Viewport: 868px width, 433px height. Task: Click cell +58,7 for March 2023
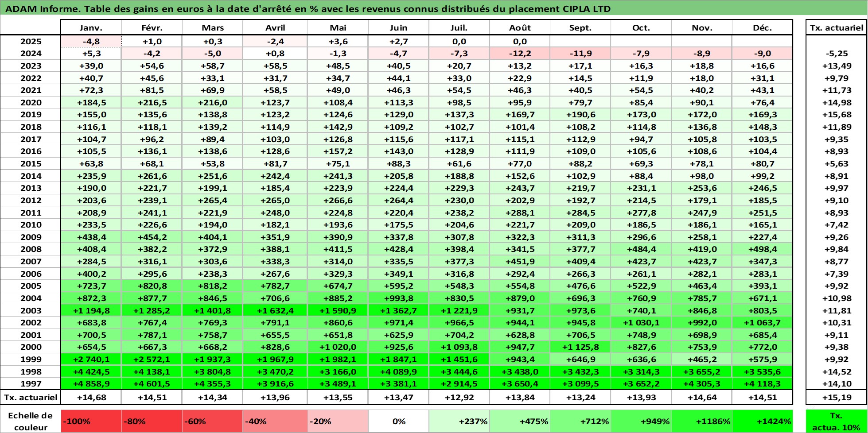tap(212, 66)
